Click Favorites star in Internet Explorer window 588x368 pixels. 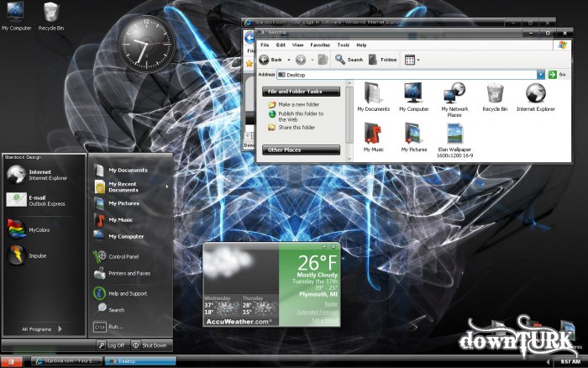249,64
